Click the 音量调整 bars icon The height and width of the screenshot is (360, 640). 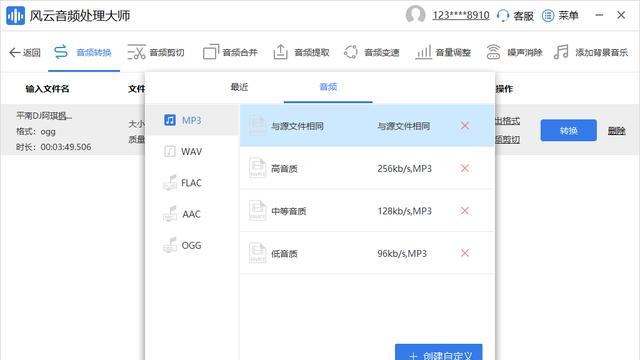(x=423, y=52)
